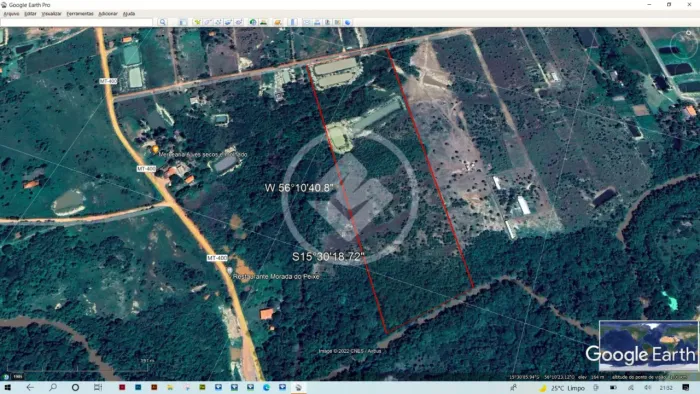The image size is (700, 394).
Task: Add a placemark with the pin icon
Action: point(197,22)
